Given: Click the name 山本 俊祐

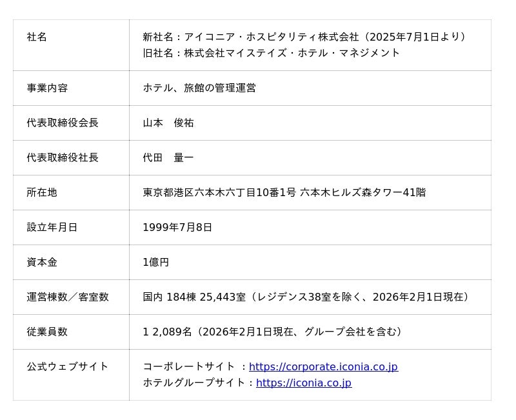Looking at the screenshot, I should click(x=168, y=123).
